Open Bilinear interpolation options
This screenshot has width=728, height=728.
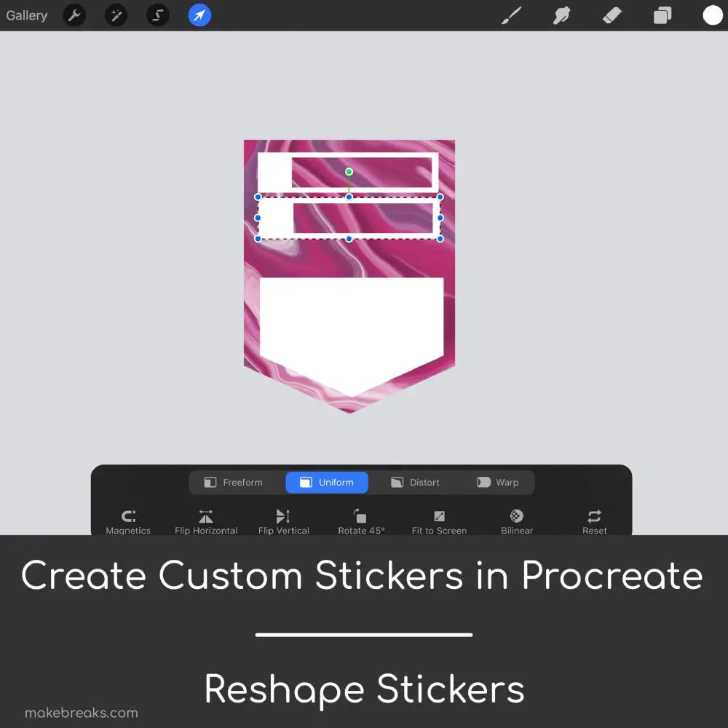517,522
